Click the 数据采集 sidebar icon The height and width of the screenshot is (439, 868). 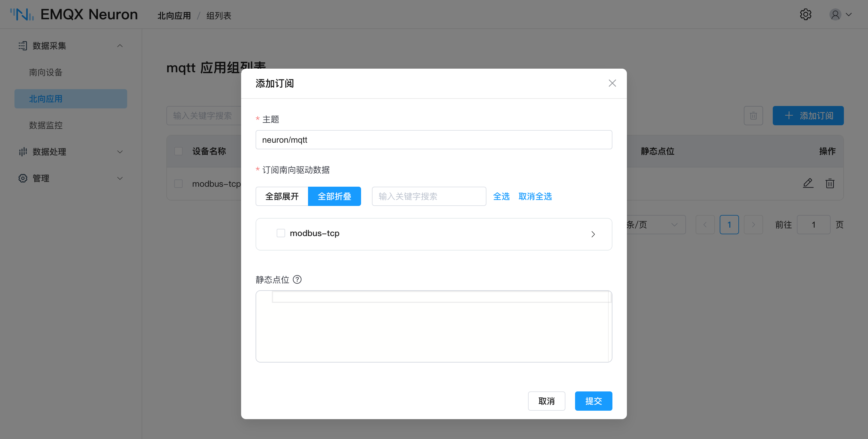(23, 46)
